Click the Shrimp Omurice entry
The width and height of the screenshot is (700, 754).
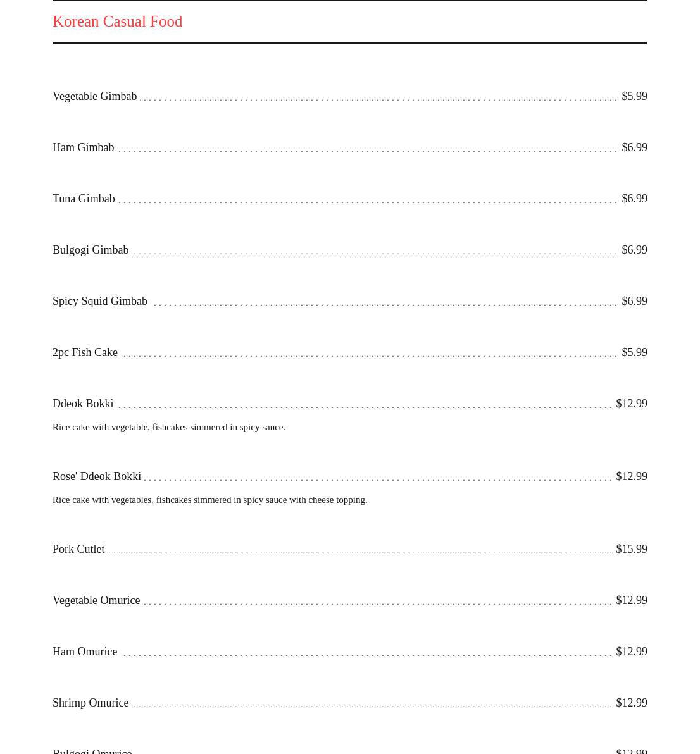pyautogui.click(x=91, y=703)
